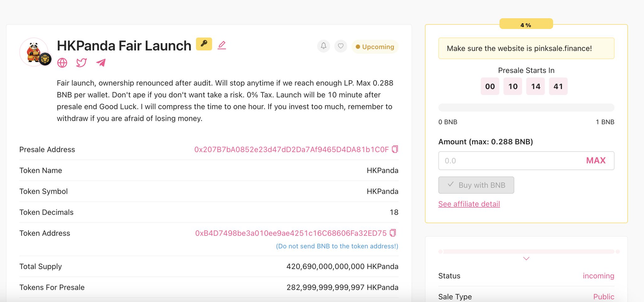This screenshot has width=644, height=302.
Task: Click the yellow key badge icon
Action: pyautogui.click(x=204, y=44)
